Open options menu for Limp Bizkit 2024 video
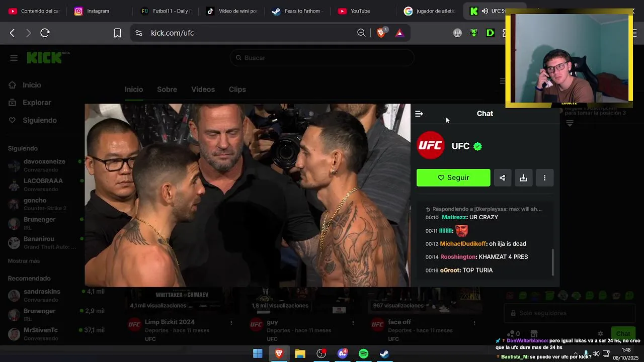This screenshot has width=644, height=362. pyautogui.click(x=231, y=322)
